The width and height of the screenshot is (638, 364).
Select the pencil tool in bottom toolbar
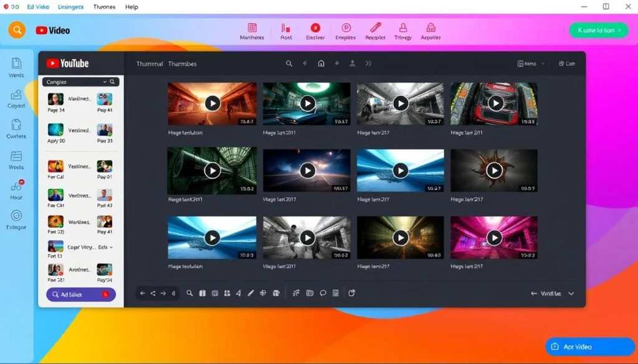pyautogui.click(x=250, y=293)
